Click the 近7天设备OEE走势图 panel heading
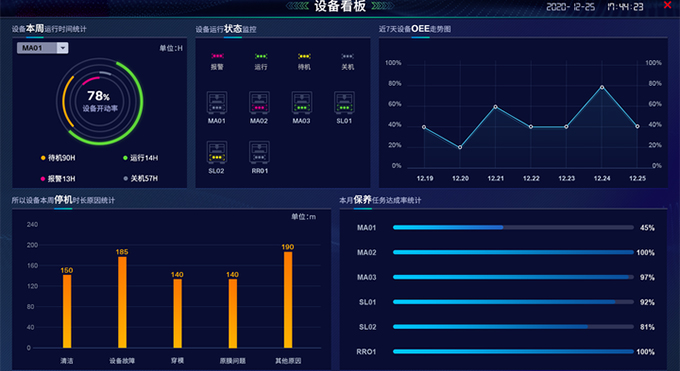This screenshot has height=371, width=680. [415, 29]
